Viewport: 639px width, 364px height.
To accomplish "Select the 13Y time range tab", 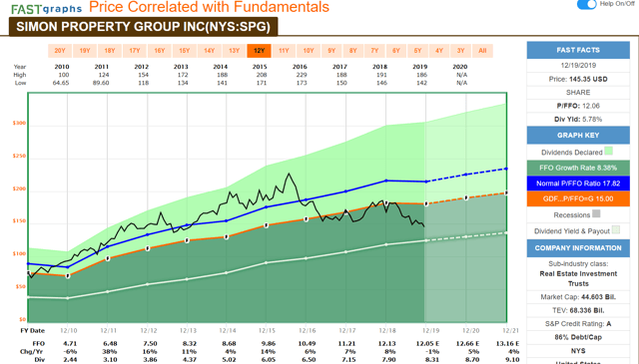I will [234, 51].
